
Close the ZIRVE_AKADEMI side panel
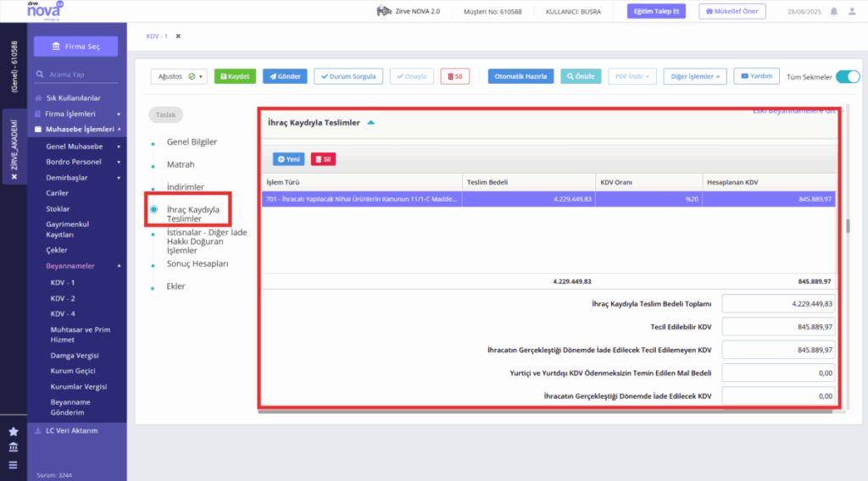(14, 177)
